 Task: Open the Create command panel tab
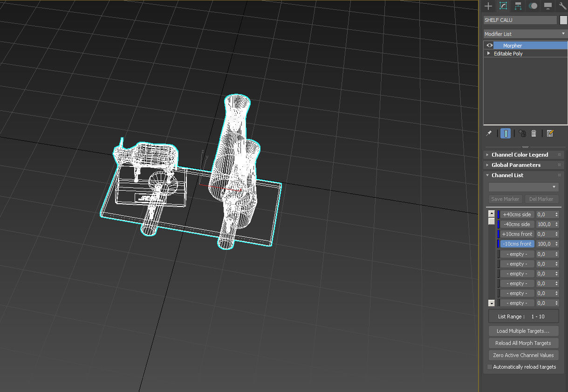(x=488, y=6)
